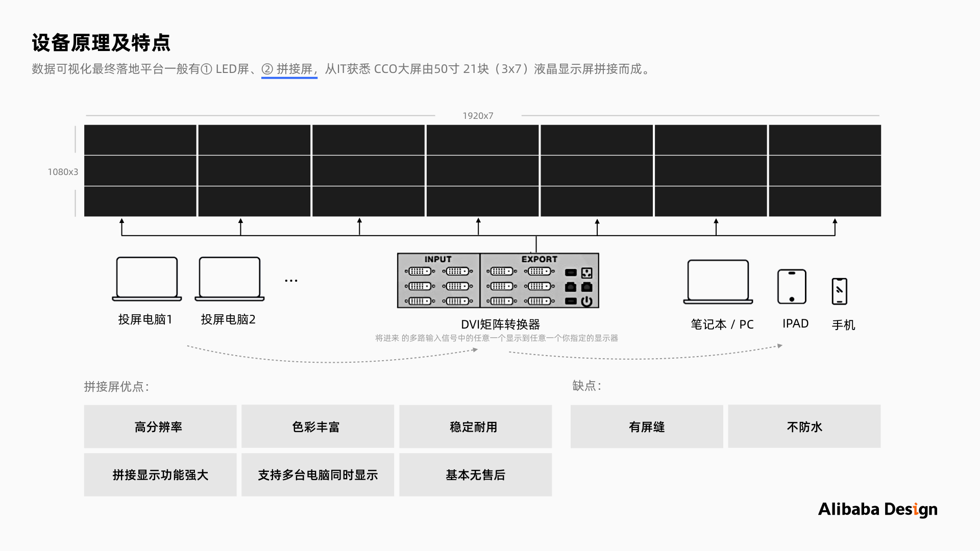Select the 稳定耐用 box
980x551 pixels.
coord(475,427)
